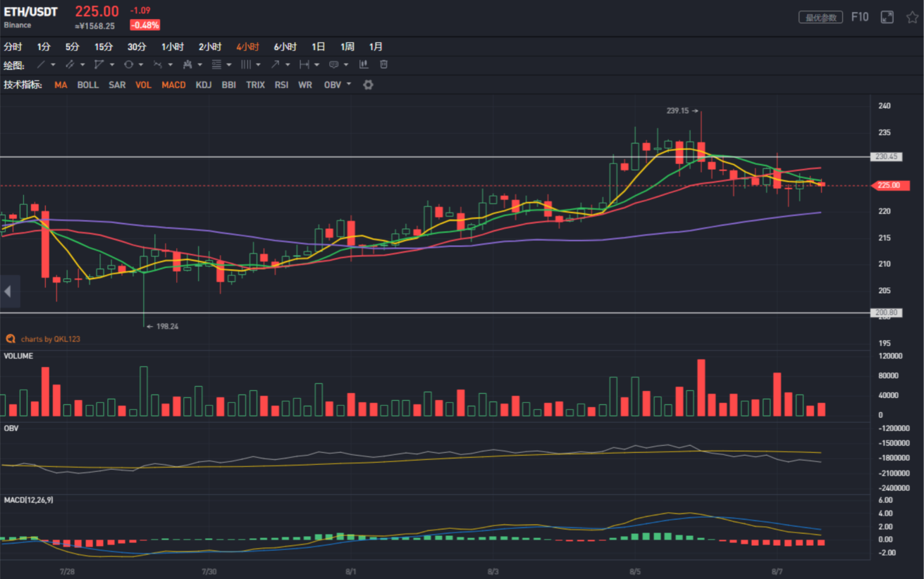Select the circle drawing tool
The width and height of the screenshot is (924, 579).
128,64
